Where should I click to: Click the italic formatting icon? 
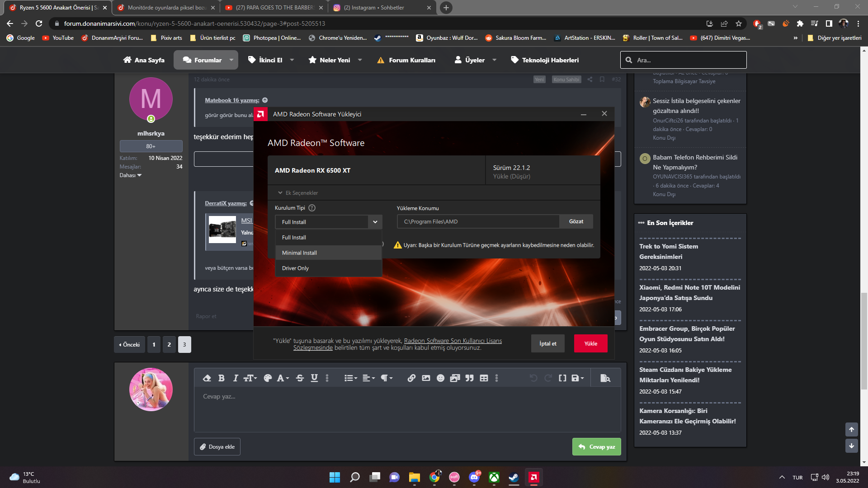tap(235, 378)
